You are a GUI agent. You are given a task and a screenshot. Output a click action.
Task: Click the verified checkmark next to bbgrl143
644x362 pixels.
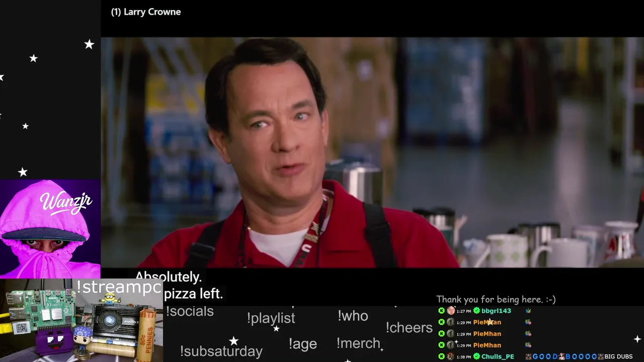(x=476, y=311)
